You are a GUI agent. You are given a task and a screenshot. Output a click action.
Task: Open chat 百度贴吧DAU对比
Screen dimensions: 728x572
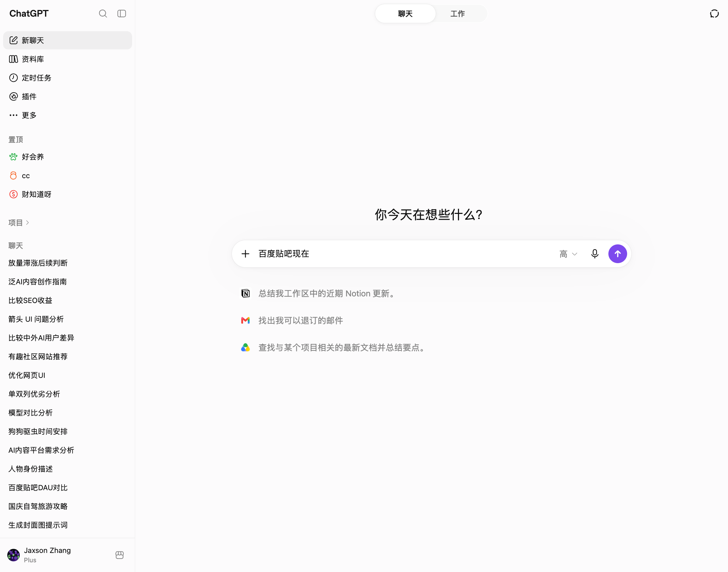click(68, 487)
